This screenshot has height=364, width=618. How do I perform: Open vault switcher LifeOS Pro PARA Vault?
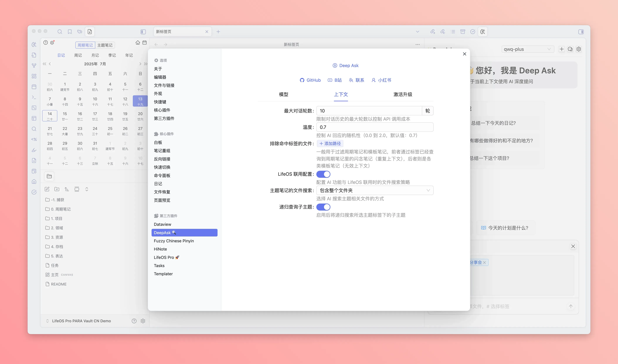click(79, 321)
